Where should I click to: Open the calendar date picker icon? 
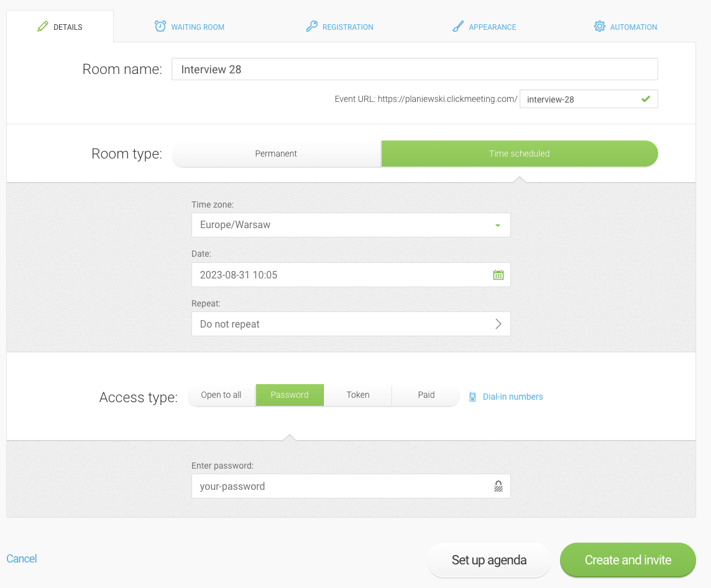pos(498,275)
